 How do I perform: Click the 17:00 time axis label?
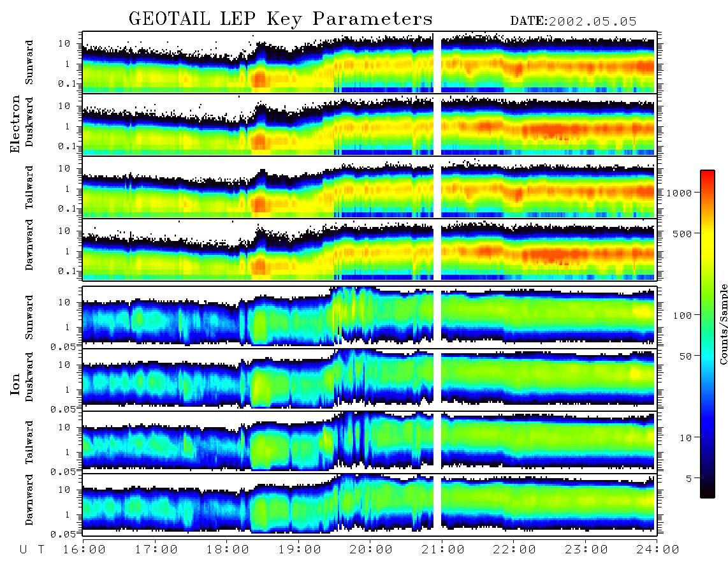pos(156,550)
